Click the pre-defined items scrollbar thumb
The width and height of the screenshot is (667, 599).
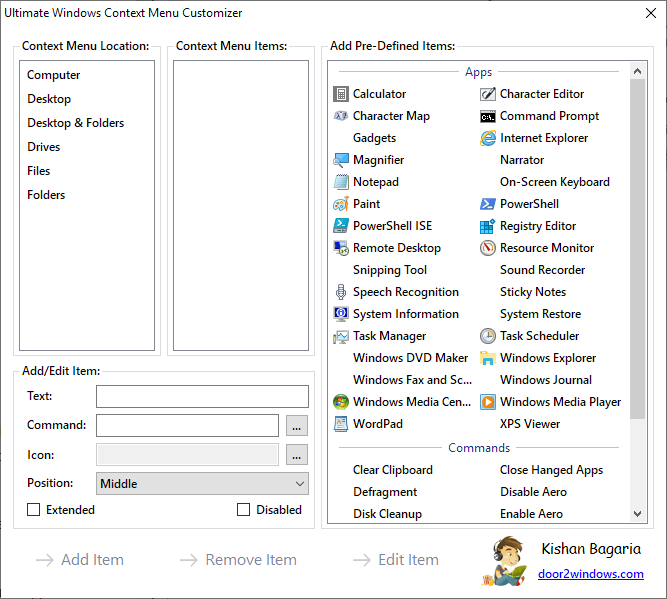tap(637, 249)
